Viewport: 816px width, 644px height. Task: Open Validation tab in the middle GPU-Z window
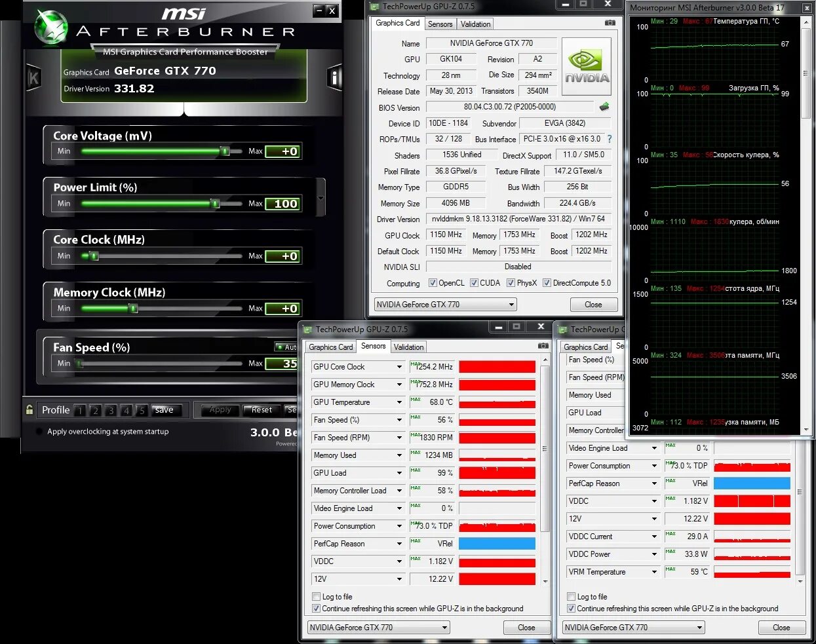pyautogui.click(x=409, y=347)
